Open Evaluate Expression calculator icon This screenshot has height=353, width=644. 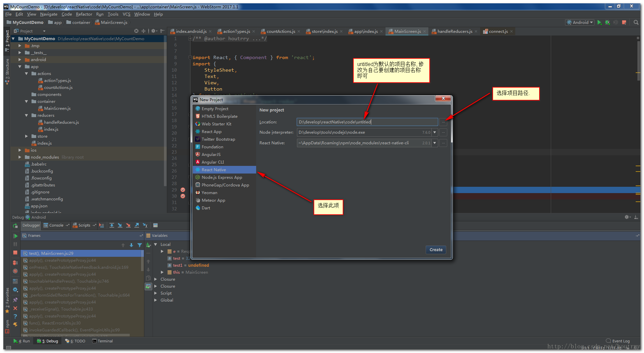coord(155,225)
